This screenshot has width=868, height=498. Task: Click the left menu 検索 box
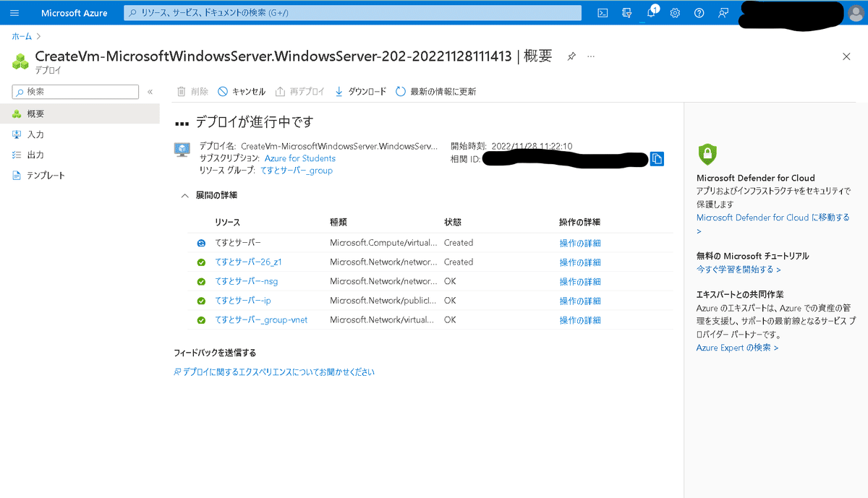click(75, 92)
